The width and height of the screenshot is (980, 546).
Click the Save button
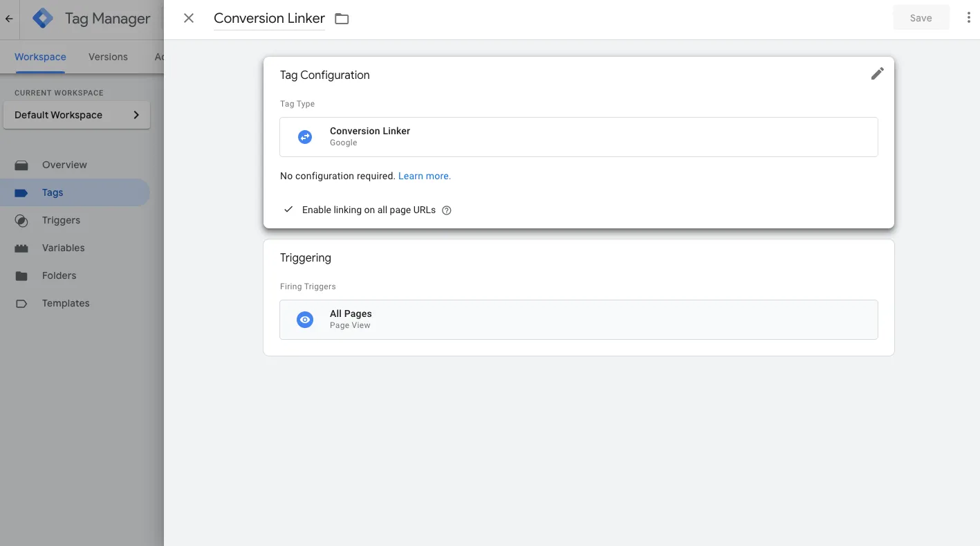(921, 17)
